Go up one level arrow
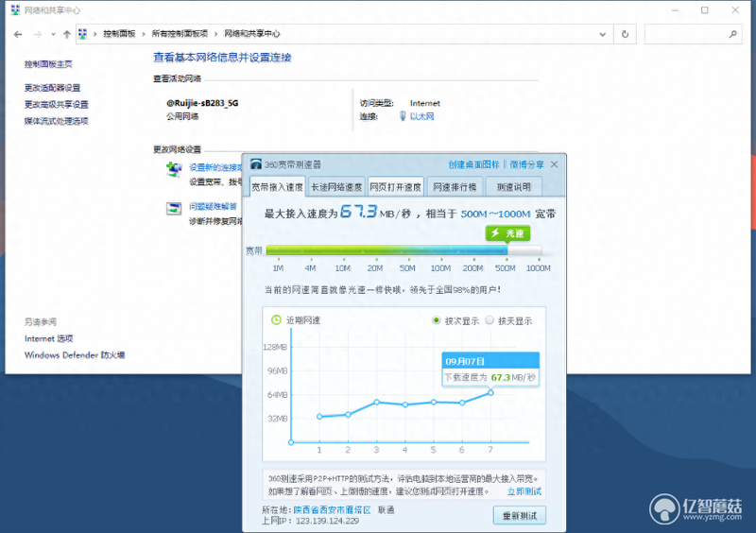 (x=67, y=34)
